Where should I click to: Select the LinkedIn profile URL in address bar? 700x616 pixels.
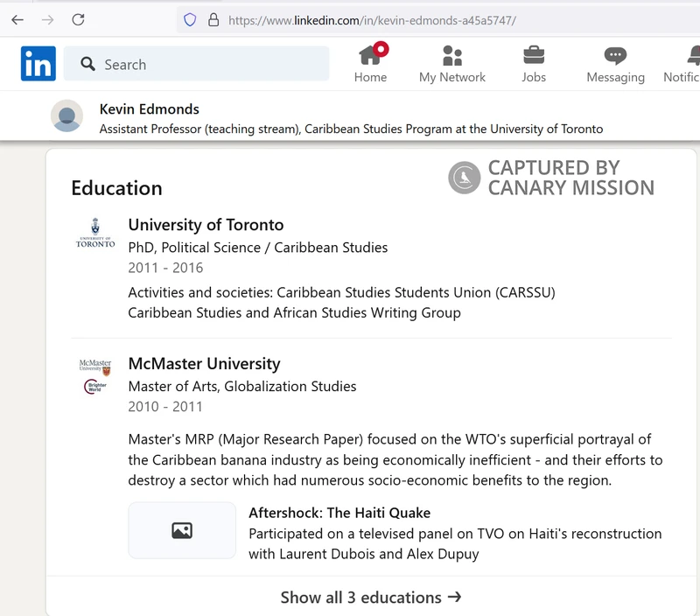click(373, 20)
